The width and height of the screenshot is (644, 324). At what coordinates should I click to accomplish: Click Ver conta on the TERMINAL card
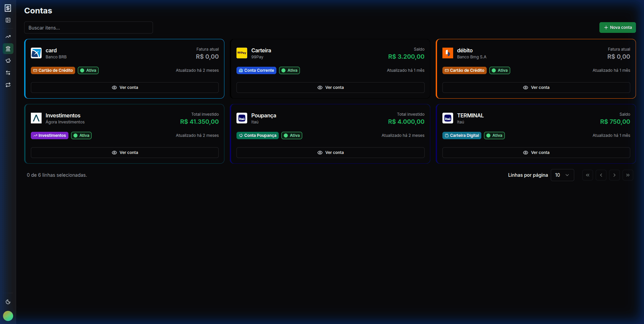coord(536,153)
